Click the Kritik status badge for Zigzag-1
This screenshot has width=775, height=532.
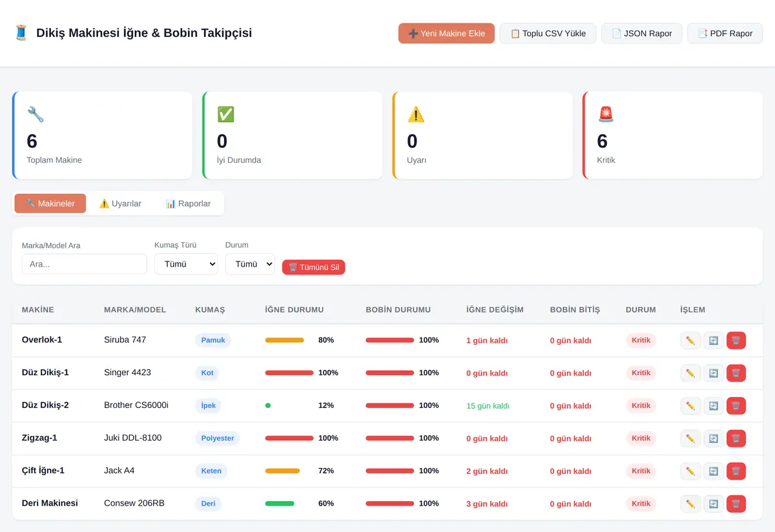tap(641, 438)
